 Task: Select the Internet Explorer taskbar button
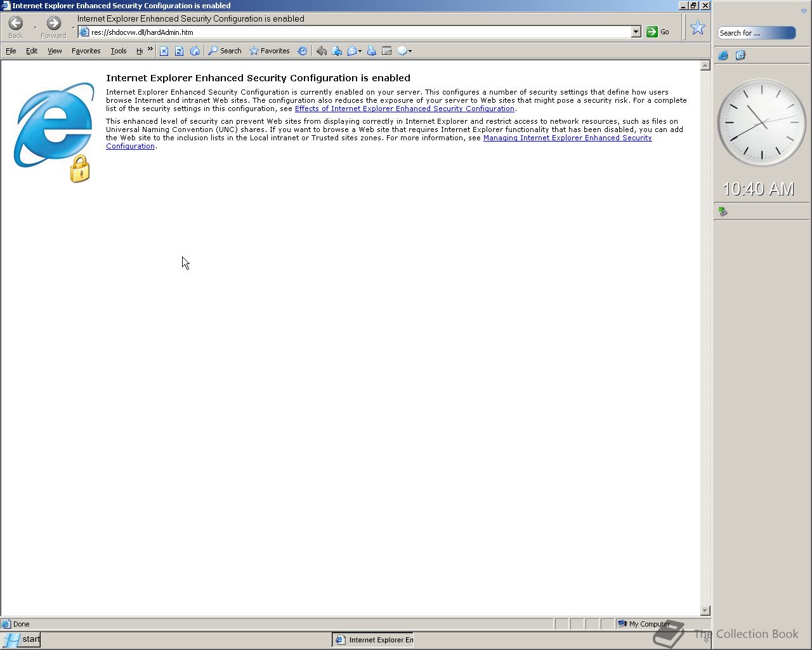(x=373, y=640)
